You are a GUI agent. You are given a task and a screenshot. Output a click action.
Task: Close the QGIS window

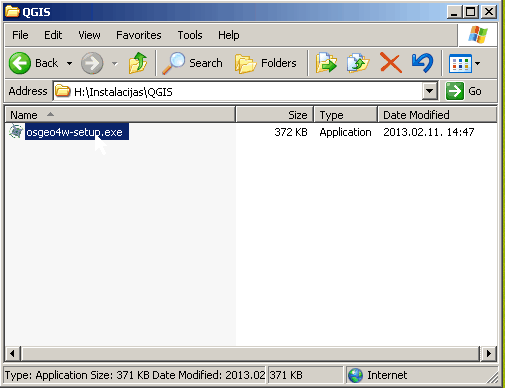(489, 12)
